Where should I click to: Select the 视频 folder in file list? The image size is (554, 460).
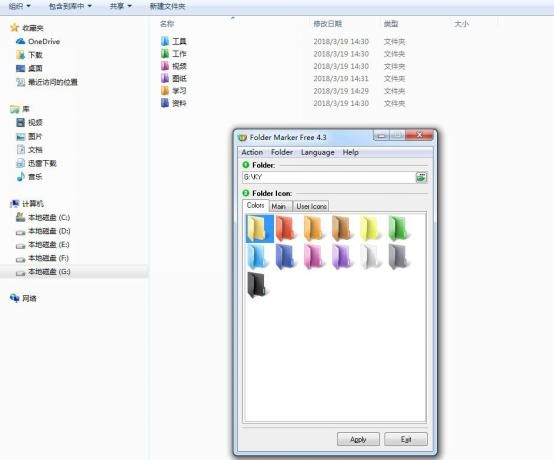pos(173,66)
